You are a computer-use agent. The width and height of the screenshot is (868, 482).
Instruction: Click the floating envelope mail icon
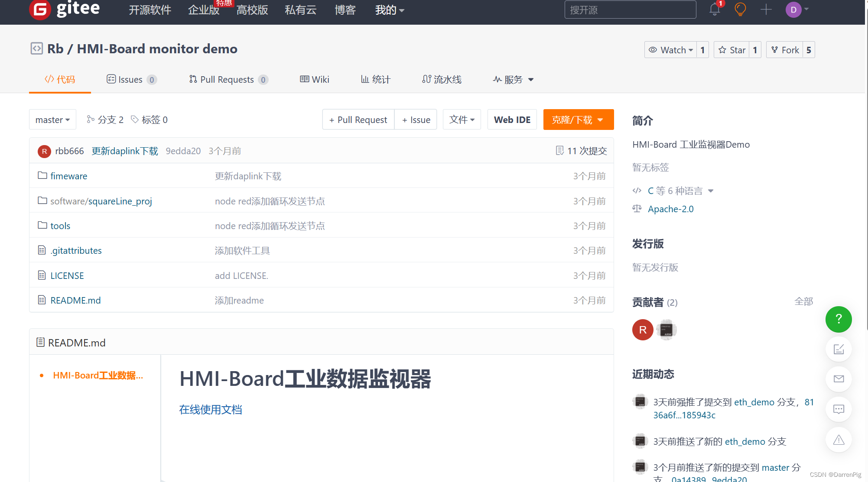(x=839, y=379)
